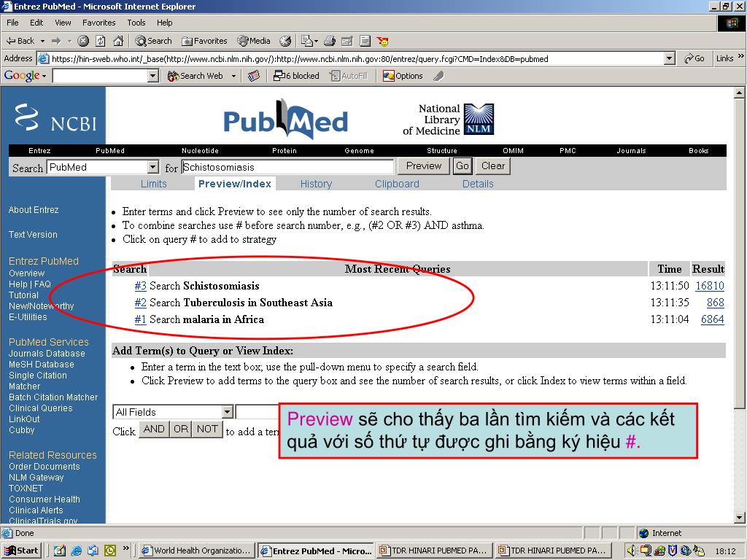The width and height of the screenshot is (747, 560).
Task: Click in the search term field containing Schistosomiasis
Action: pyautogui.click(x=287, y=167)
